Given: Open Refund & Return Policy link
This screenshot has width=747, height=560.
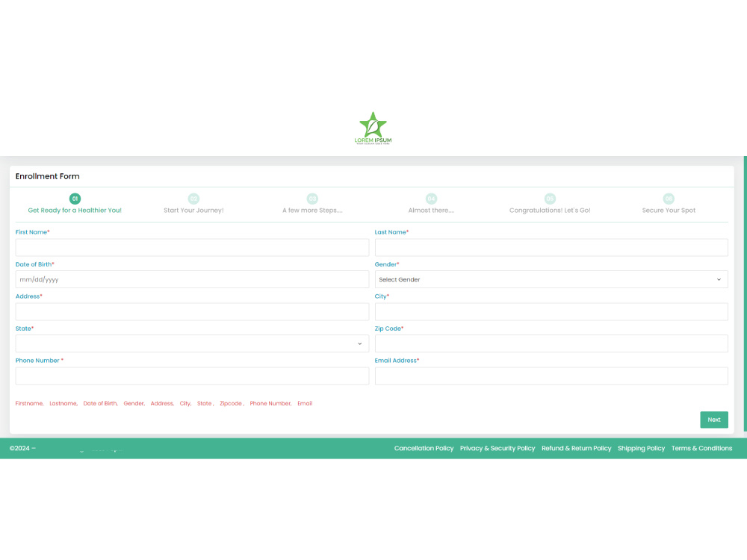Looking at the screenshot, I should click(x=576, y=448).
